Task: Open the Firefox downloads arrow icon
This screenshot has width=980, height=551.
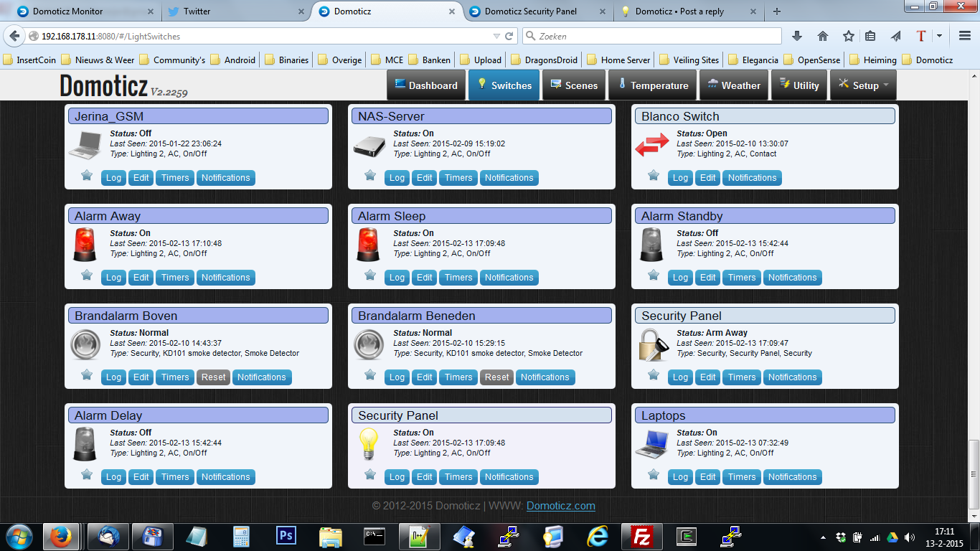Action: click(x=797, y=36)
